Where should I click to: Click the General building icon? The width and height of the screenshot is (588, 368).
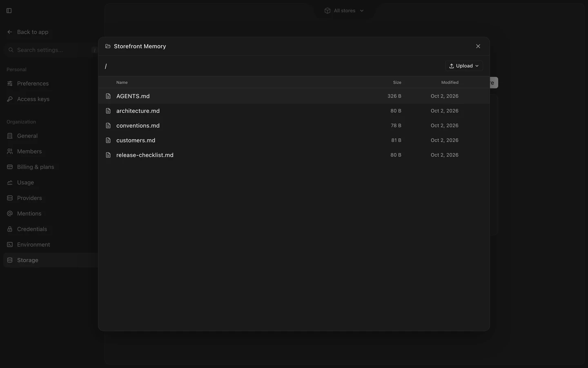[10, 136]
